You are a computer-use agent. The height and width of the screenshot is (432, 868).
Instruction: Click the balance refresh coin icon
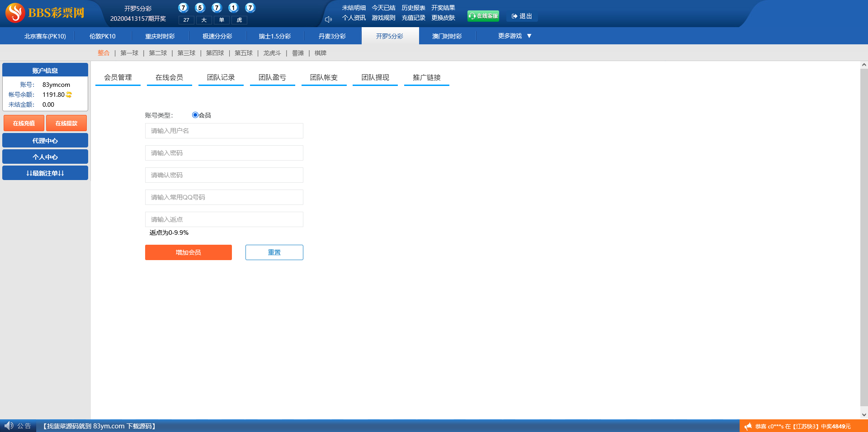pos(69,95)
